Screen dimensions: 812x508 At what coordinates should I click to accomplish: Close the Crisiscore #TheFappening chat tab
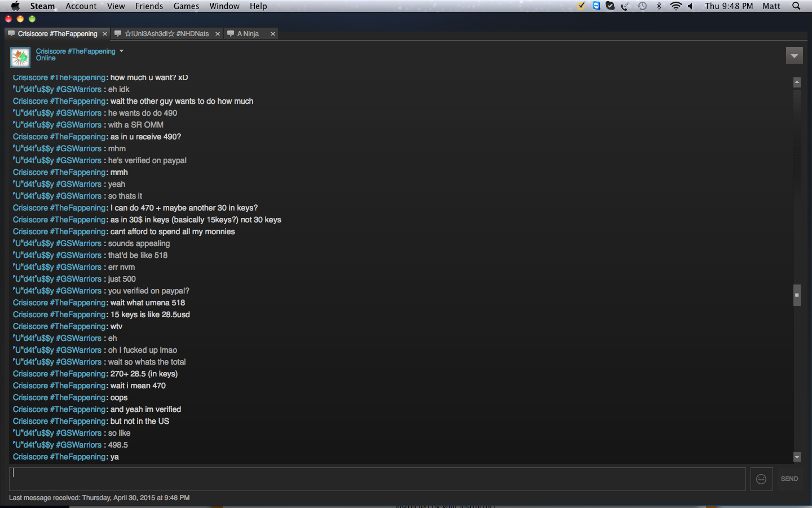point(105,34)
